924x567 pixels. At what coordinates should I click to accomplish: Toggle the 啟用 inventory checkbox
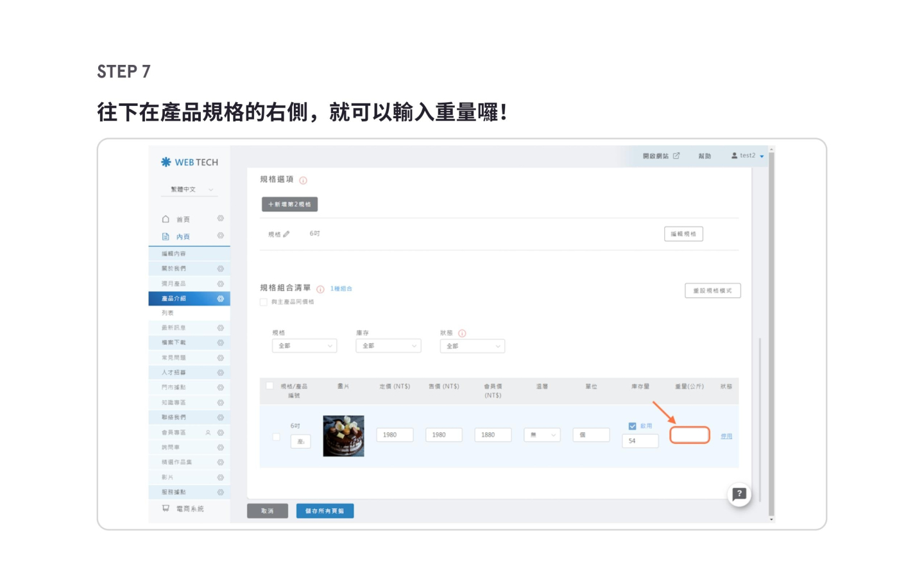coord(632,426)
